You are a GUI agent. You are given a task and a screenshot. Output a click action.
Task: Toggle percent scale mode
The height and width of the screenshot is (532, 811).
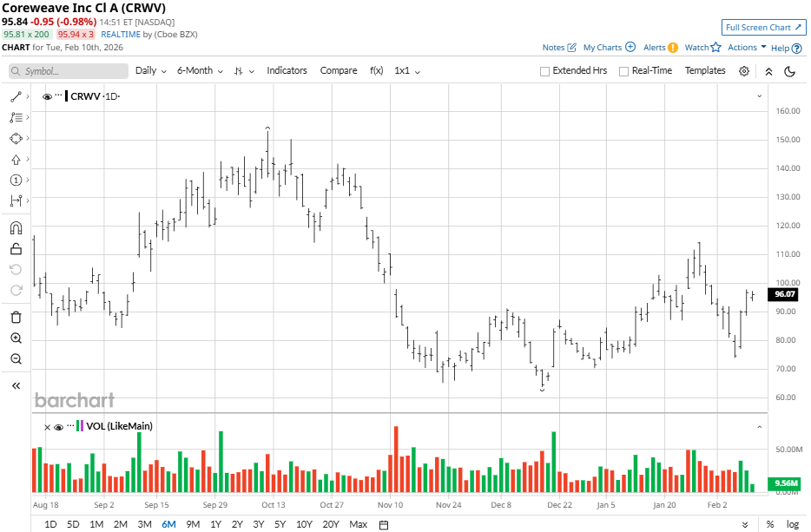point(769,524)
